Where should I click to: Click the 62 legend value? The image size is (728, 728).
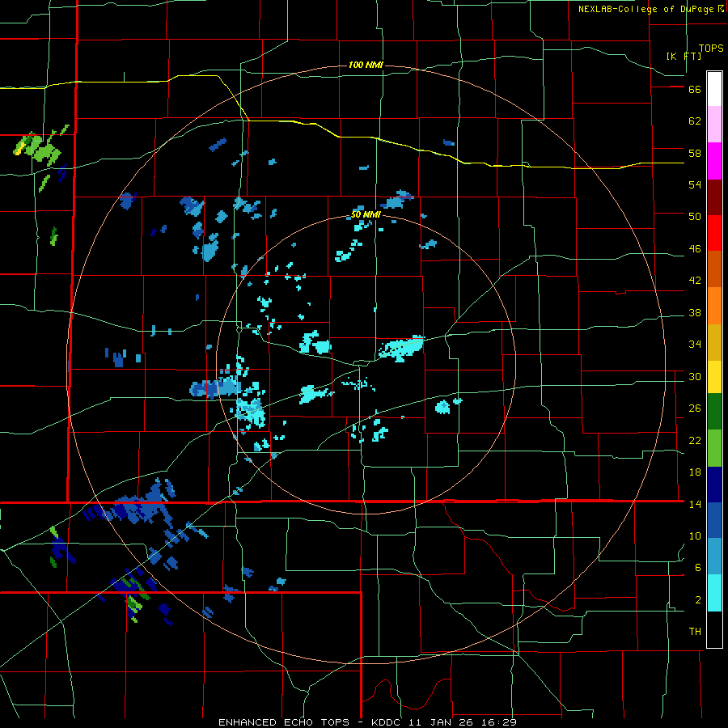pyautogui.click(x=695, y=121)
